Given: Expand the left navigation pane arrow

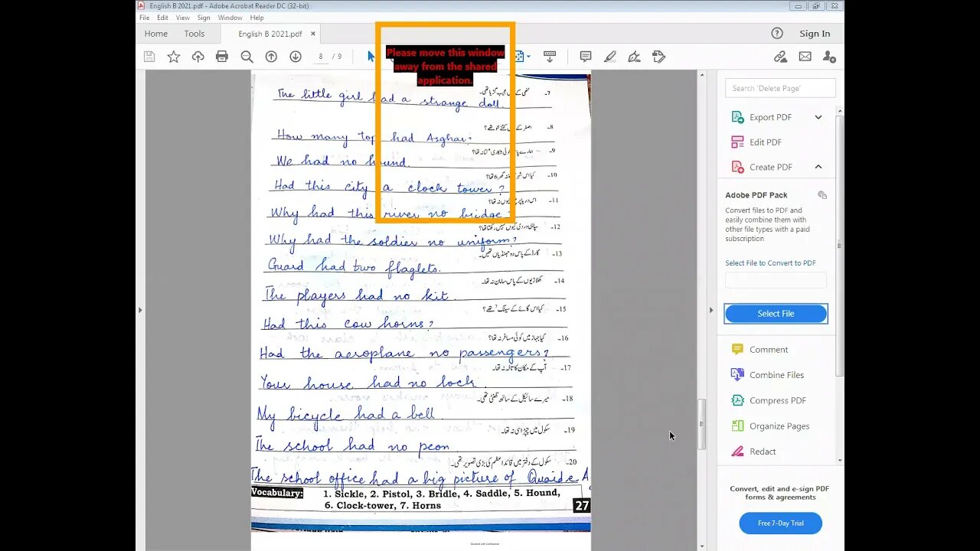Looking at the screenshot, I should point(139,310).
